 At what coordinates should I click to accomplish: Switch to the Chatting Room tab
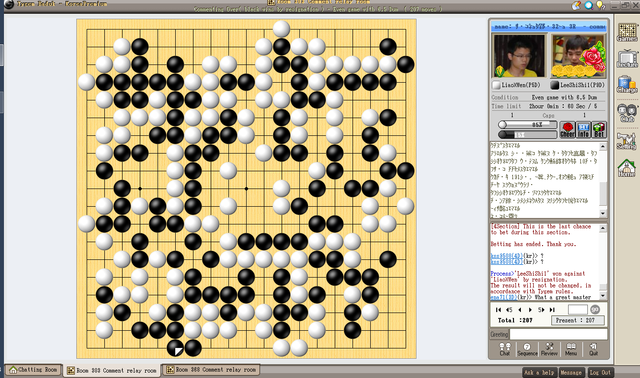33,370
